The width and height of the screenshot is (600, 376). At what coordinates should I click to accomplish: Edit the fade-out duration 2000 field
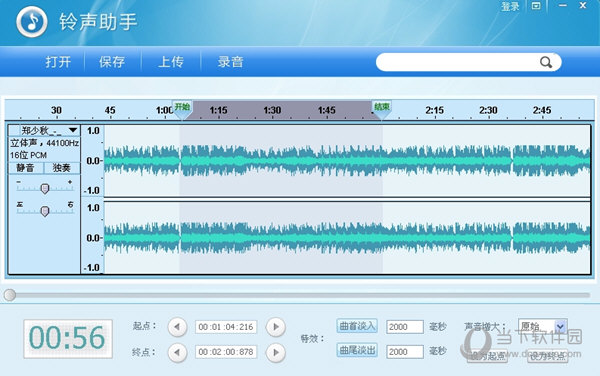point(405,352)
